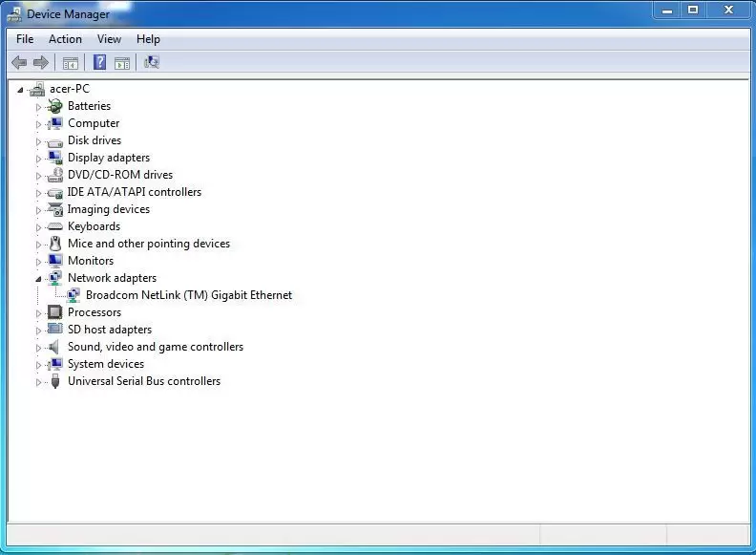Click the Monitors category icon
Screen dimensions: 756x555
tap(55, 261)
